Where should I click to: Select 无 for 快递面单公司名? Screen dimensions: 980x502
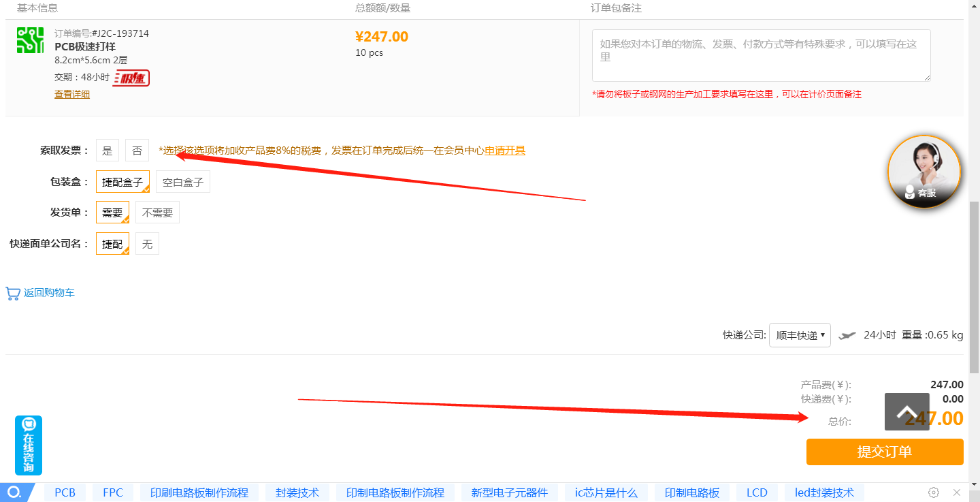pyautogui.click(x=147, y=244)
